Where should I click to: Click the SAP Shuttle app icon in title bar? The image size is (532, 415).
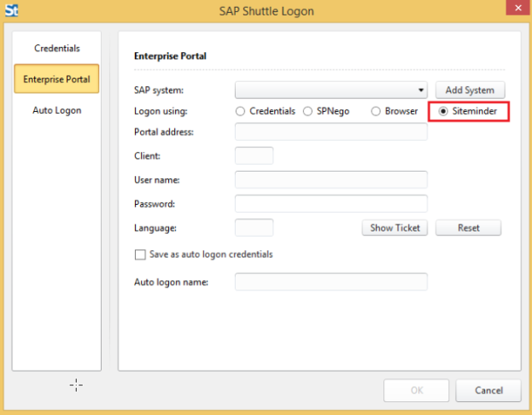tap(12, 11)
